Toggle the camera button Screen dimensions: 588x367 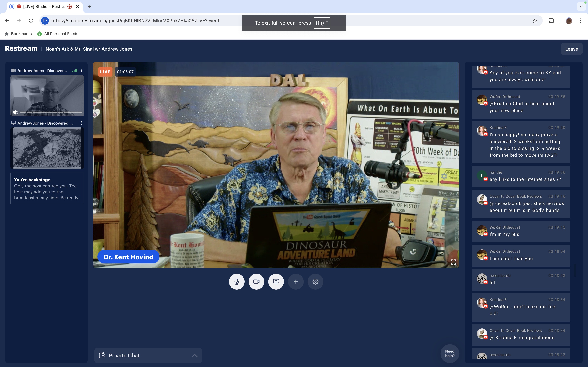point(256,282)
